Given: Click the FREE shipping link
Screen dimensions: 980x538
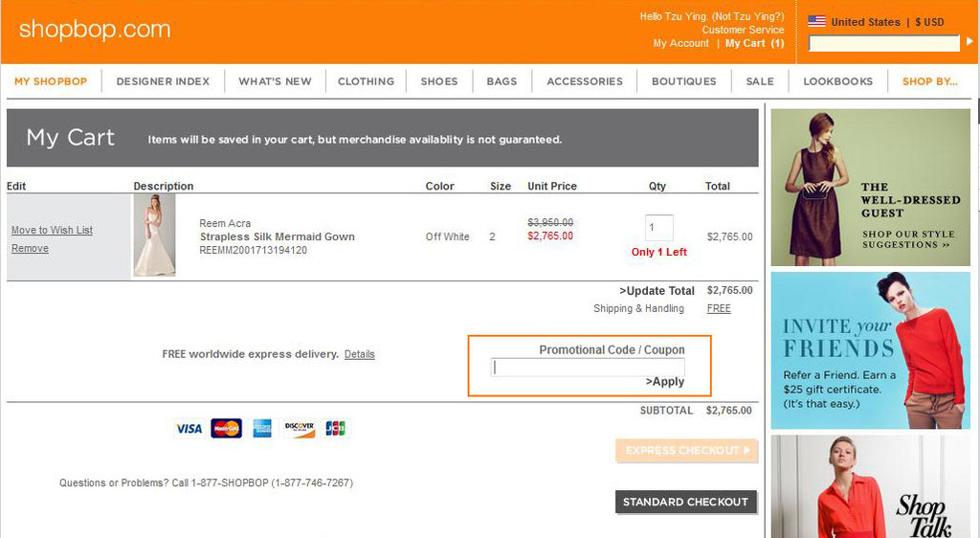Looking at the screenshot, I should point(719,308).
